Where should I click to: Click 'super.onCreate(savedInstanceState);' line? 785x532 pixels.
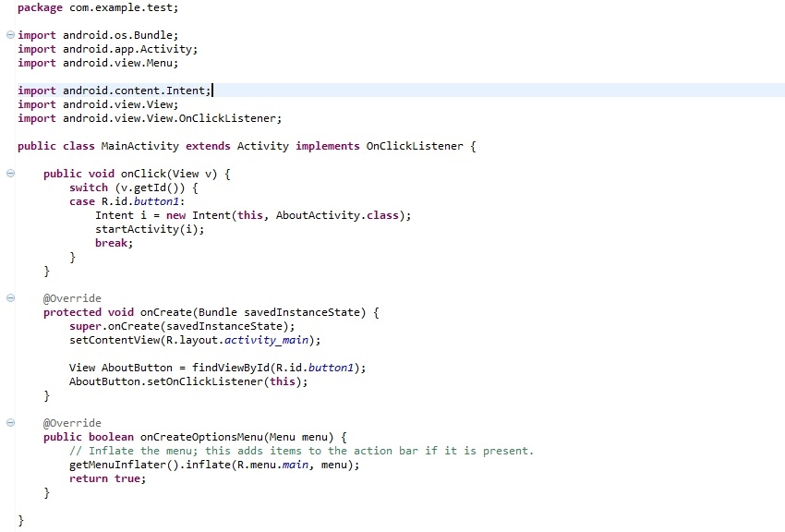(x=182, y=326)
